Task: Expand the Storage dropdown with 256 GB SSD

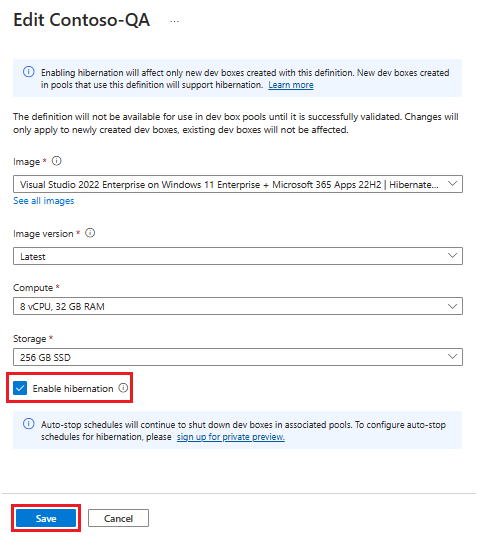Action: point(238,357)
